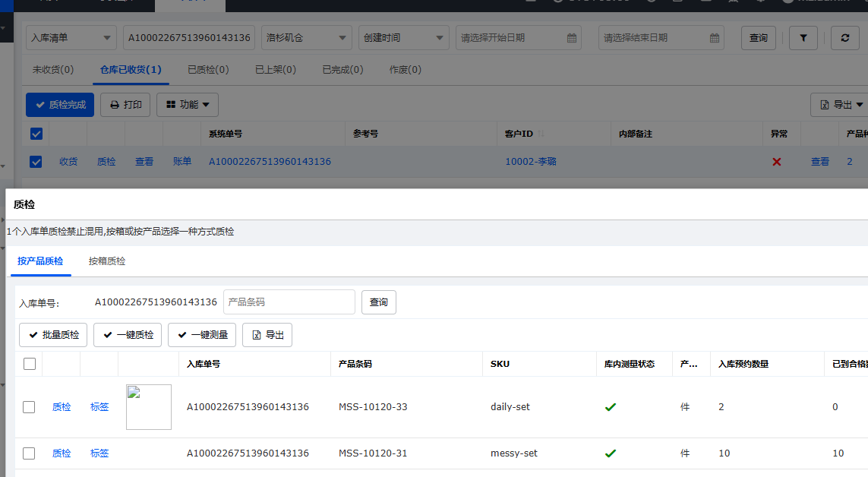Click the daily-set product thumbnail image
The image size is (868, 477).
click(x=149, y=407)
